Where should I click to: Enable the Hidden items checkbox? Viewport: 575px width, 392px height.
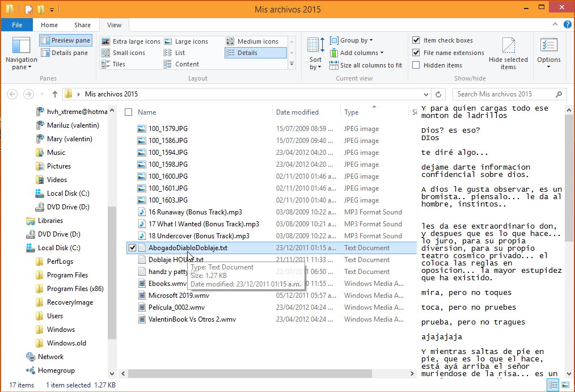[416, 65]
